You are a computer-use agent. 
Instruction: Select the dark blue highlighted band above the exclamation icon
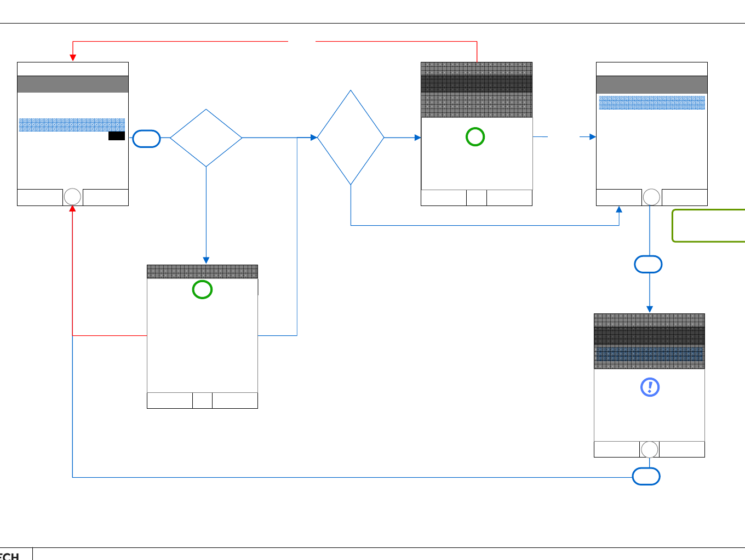coord(649,353)
